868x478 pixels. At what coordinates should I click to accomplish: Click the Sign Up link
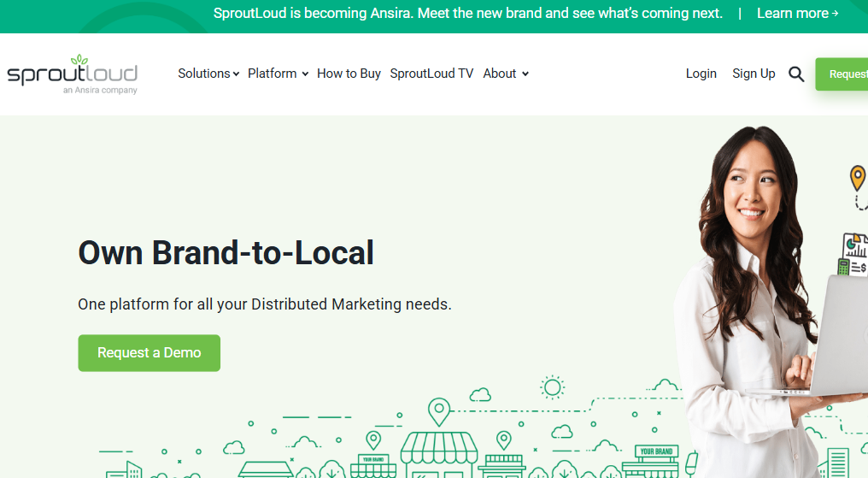point(754,74)
